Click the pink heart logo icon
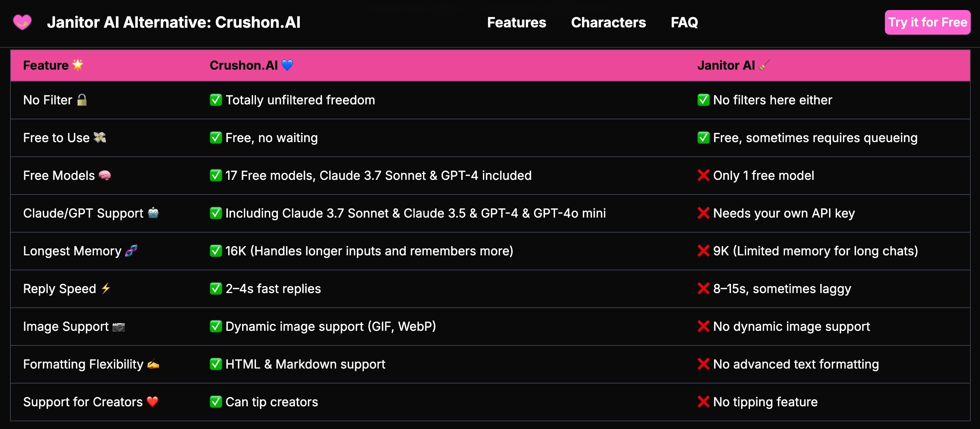Image resolution: width=980 pixels, height=429 pixels. 22,22
